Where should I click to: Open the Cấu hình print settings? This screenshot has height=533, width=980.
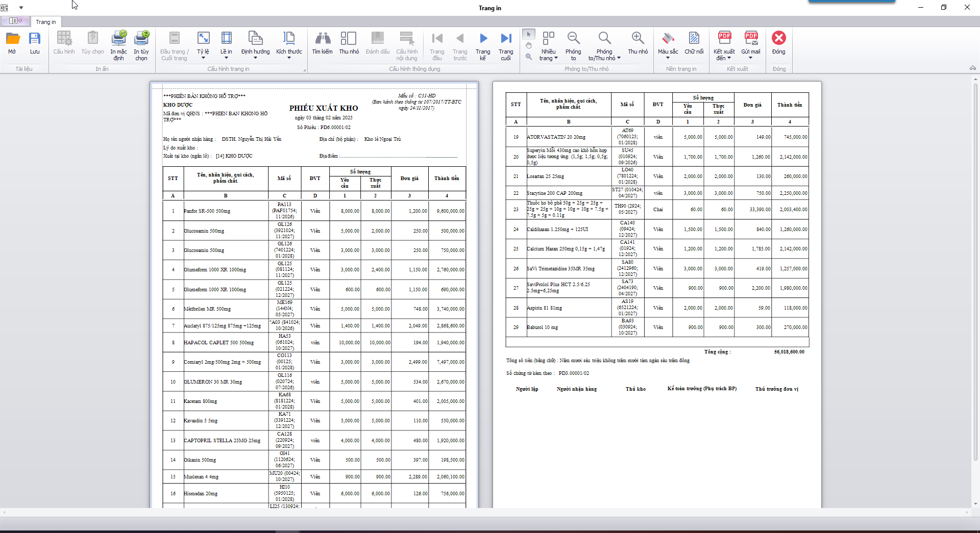tap(64, 43)
